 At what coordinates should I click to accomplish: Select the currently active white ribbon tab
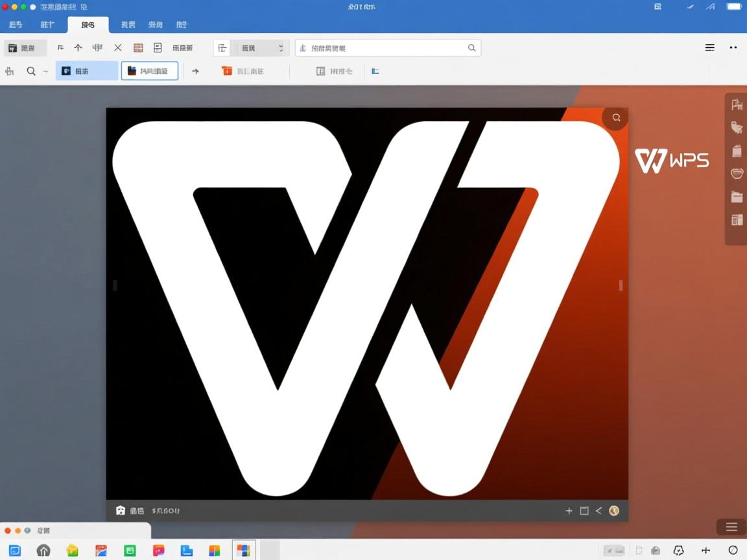point(88,25)
